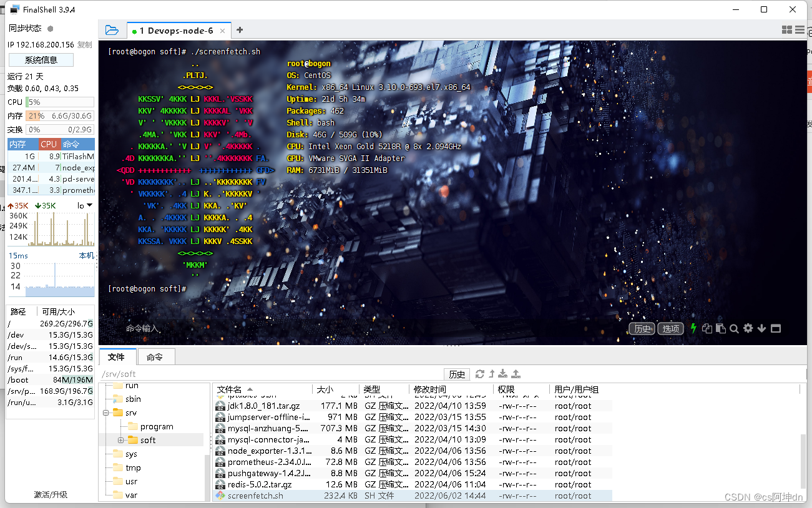
Task: Select jdk1.8.0_181.tar.gz file icon
Action: tap(220, 406)
